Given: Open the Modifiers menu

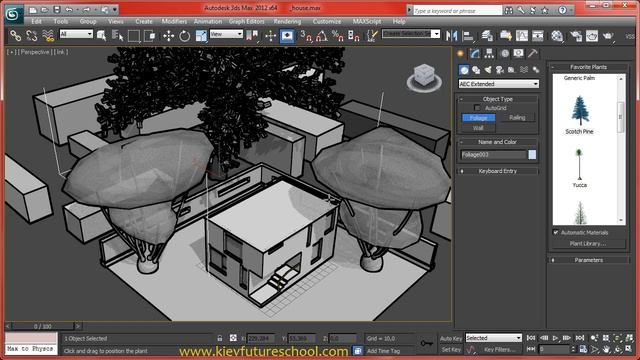Looking at the screenshot, I should pos(174,22).
